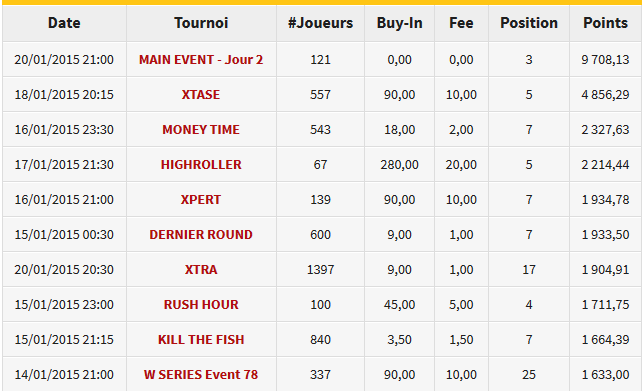
Task: Click the MONEY TIME tournament link
Action: click(201, 129)
